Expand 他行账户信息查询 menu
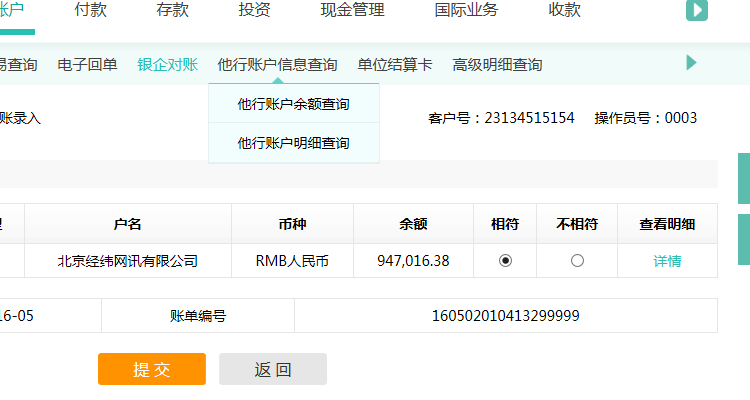Image resolution: width=750 pixels, height=400 pixels. [x=277, y=65]
